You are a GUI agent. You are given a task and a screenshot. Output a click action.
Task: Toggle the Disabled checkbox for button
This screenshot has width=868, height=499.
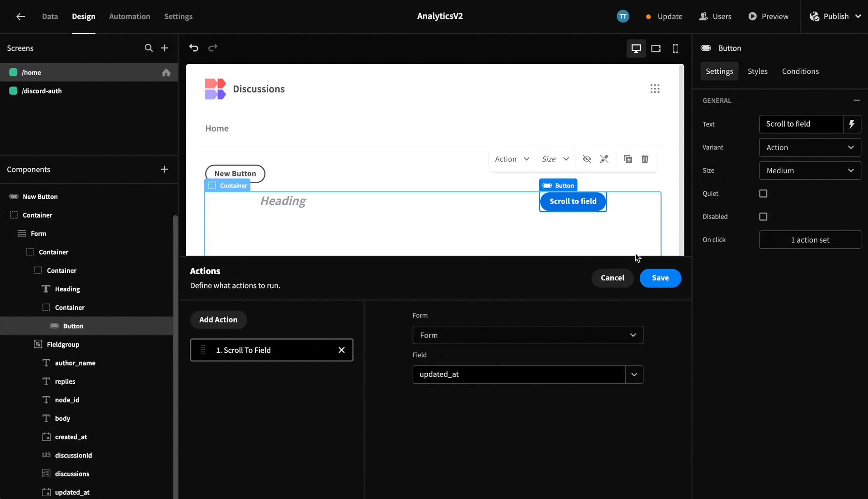click(x=763, y=216)
